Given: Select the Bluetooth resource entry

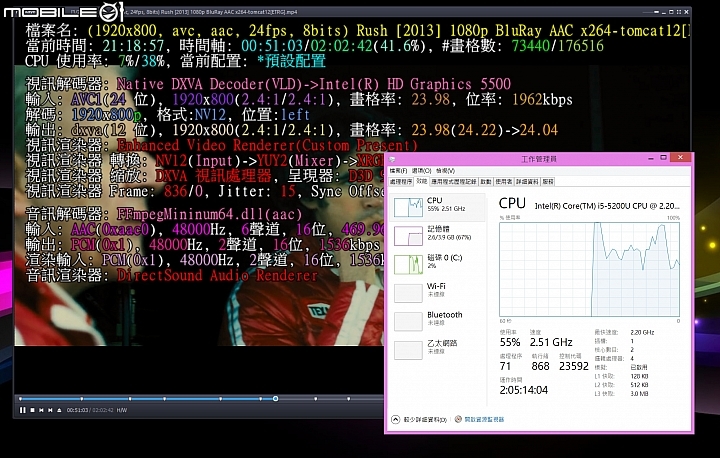Looking at the screenshot, I should coord(438,321).
